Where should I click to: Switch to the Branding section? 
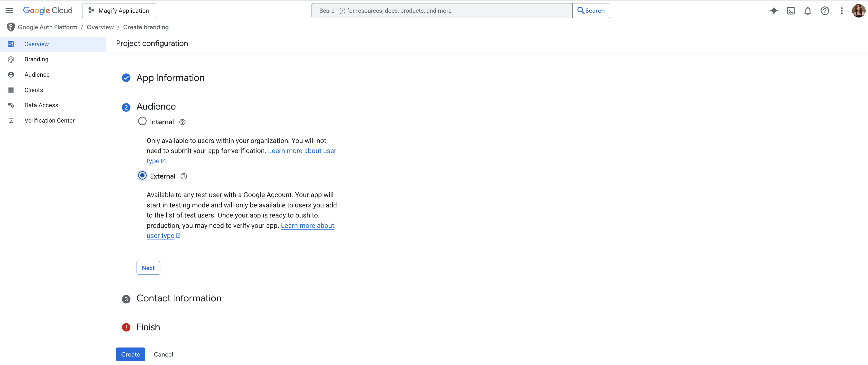(36, 59)
